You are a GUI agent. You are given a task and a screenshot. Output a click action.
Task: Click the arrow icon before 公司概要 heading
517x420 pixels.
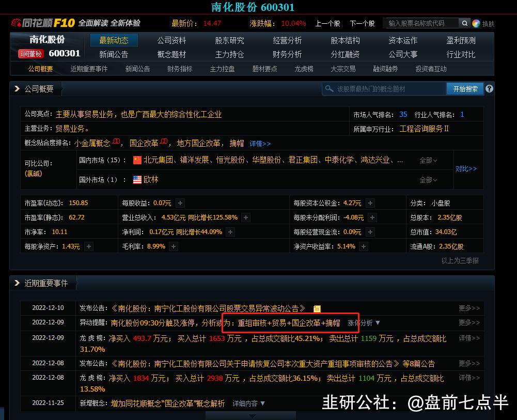pos(17,88)
